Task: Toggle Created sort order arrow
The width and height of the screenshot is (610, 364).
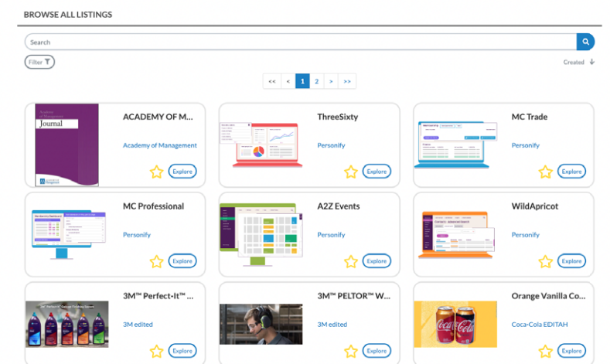Action: point(591,63)
